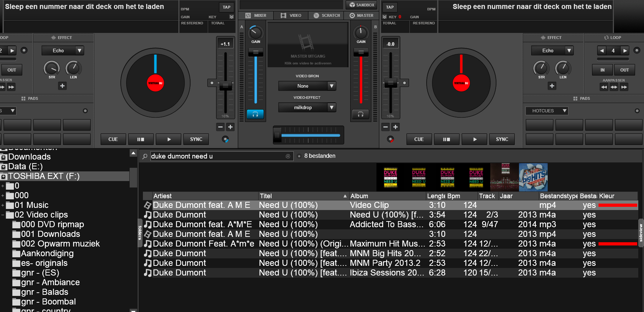The image size is (644, 312).
Task: Increase right loop length arrow
Action: pyautogui.click(x=625, y=50)
